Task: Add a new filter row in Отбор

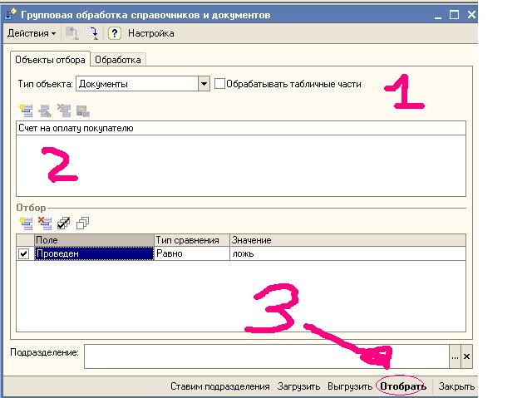Action: (x=26, y=223)
